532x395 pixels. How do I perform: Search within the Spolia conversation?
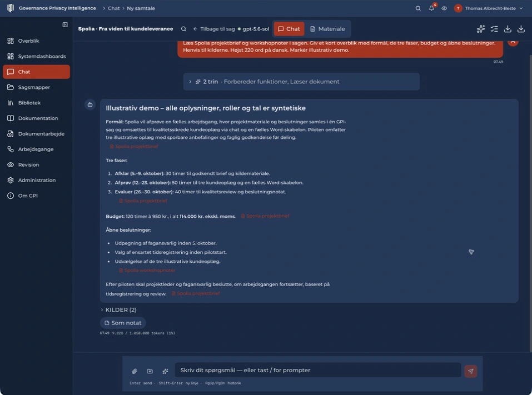coord(183,29)
